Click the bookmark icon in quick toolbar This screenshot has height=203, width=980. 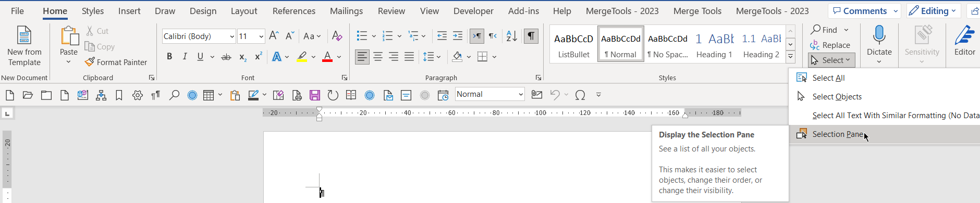(119, 95)
